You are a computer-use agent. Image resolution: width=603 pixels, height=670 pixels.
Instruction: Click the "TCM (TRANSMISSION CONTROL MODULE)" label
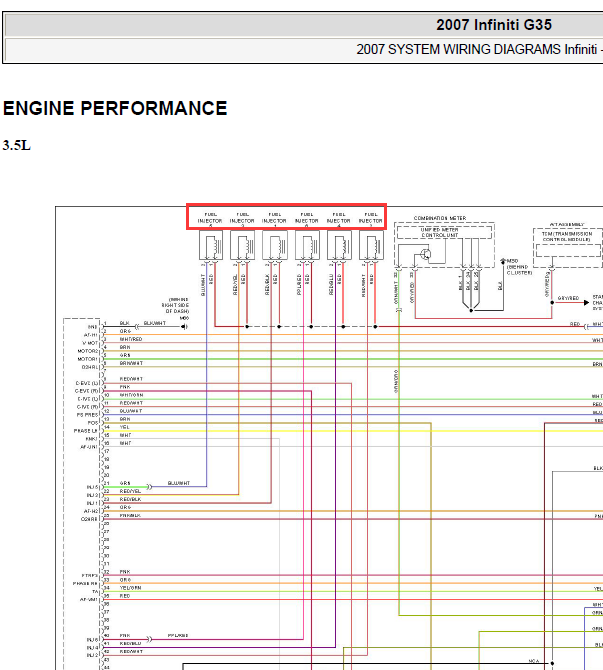click(567, 237)
